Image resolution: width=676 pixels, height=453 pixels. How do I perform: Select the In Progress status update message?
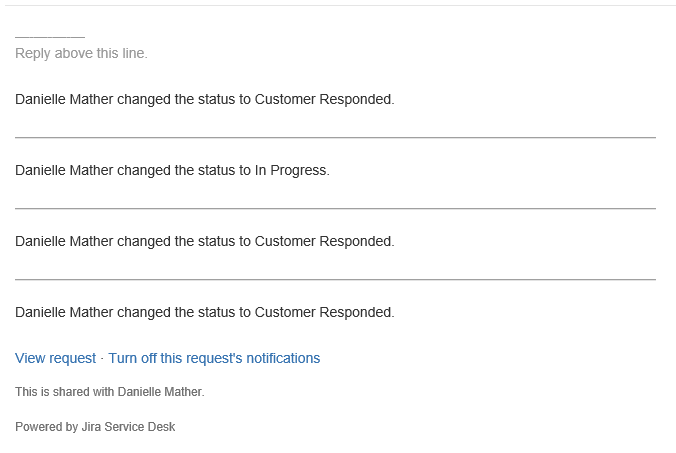click(x=172, y=170)
